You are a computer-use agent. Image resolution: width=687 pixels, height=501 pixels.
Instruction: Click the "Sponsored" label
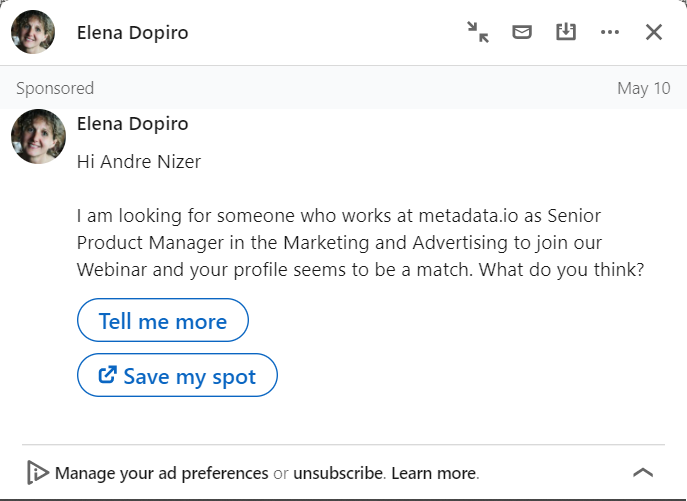pos(55,88)
